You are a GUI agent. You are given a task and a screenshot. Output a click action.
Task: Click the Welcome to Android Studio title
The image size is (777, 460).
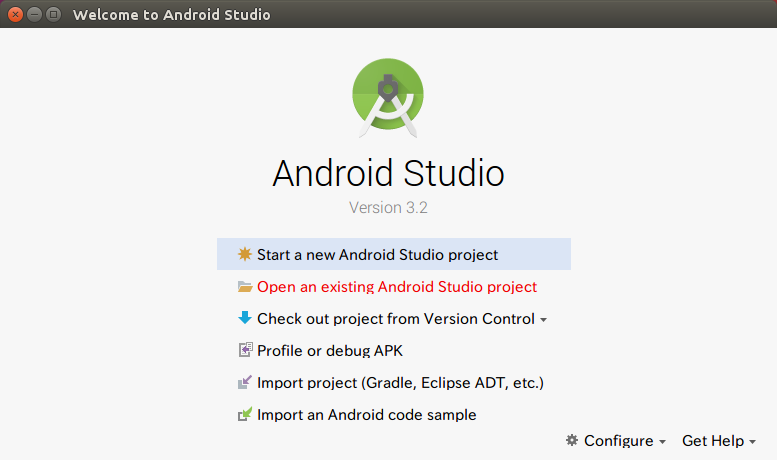click(x=171, y=15)
